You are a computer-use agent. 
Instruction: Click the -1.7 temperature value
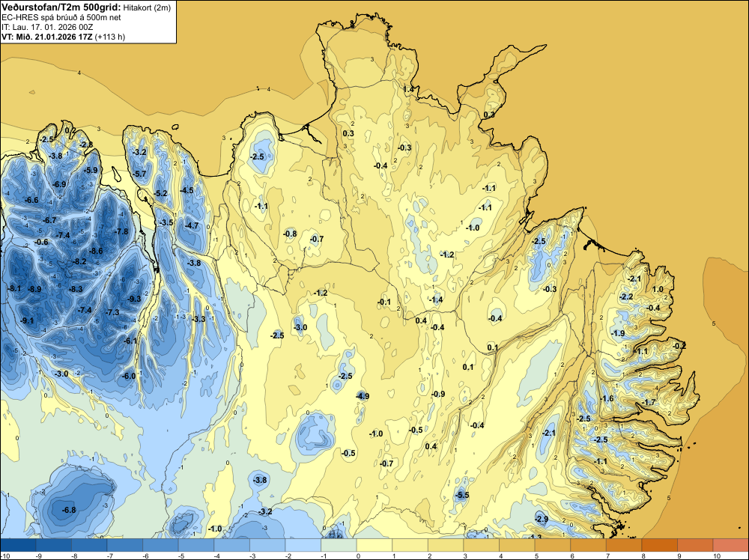coord(649,403)
